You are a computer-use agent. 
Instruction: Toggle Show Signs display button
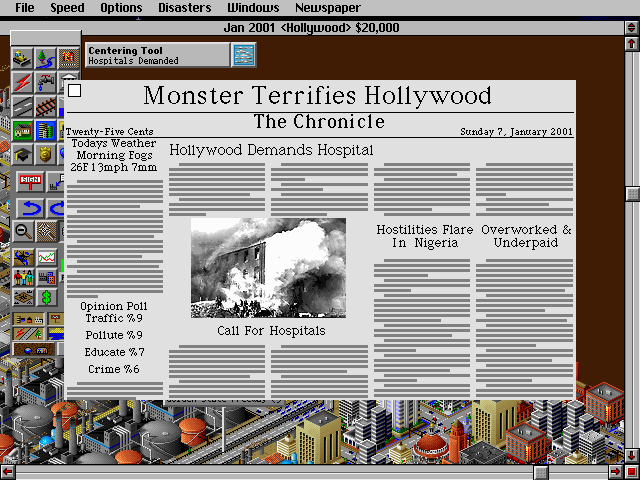(x=56, y=319)
